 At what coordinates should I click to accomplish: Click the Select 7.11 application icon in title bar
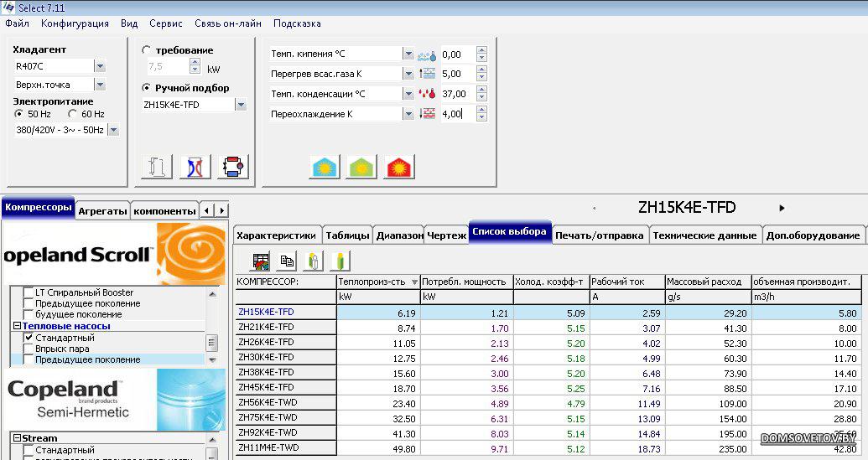click(x=8, y=8)
